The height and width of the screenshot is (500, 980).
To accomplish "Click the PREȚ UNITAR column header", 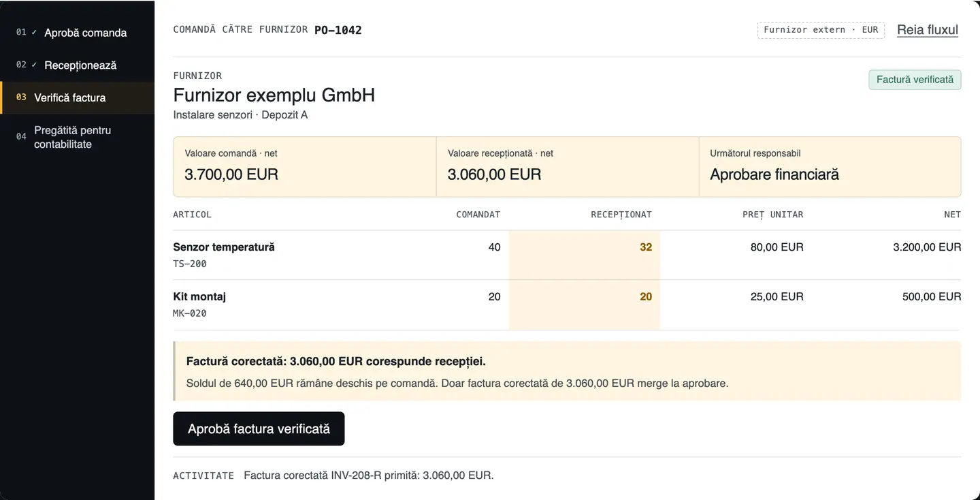I will (x=773, y=215).
